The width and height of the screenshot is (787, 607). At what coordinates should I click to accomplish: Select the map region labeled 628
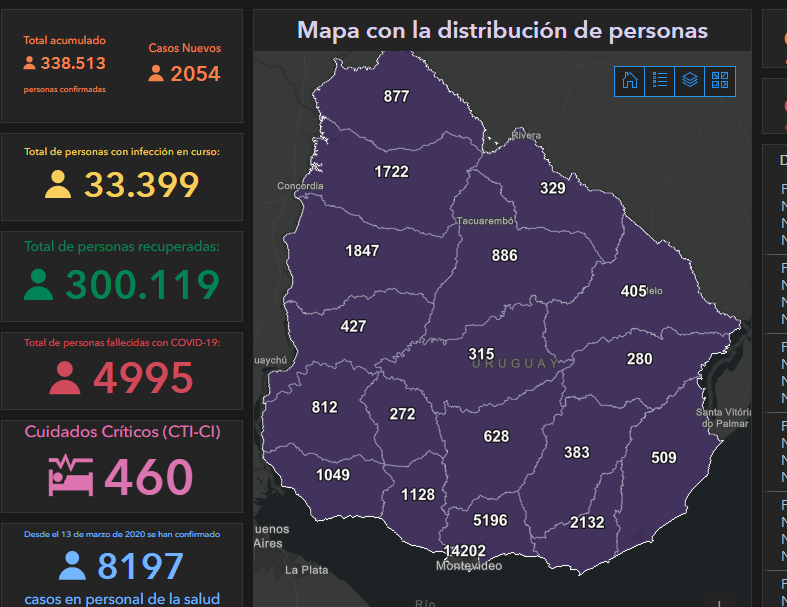[496, 436]
